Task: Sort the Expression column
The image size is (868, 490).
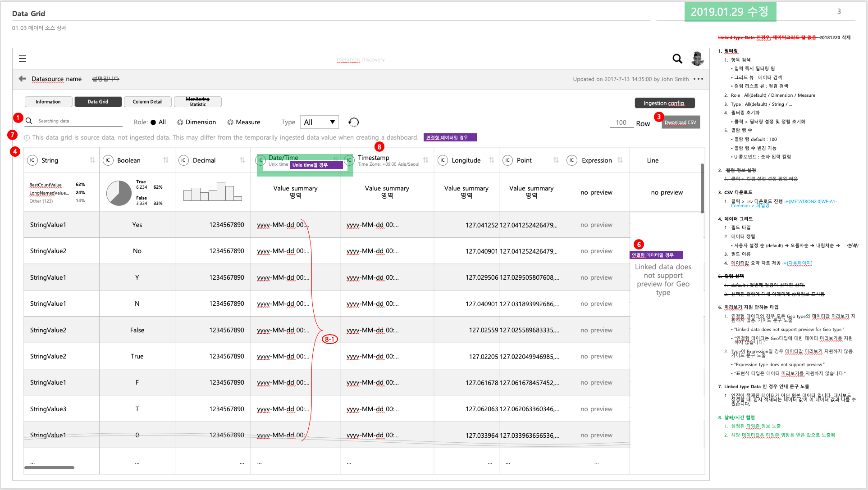Action: click(x=620, y=160)
